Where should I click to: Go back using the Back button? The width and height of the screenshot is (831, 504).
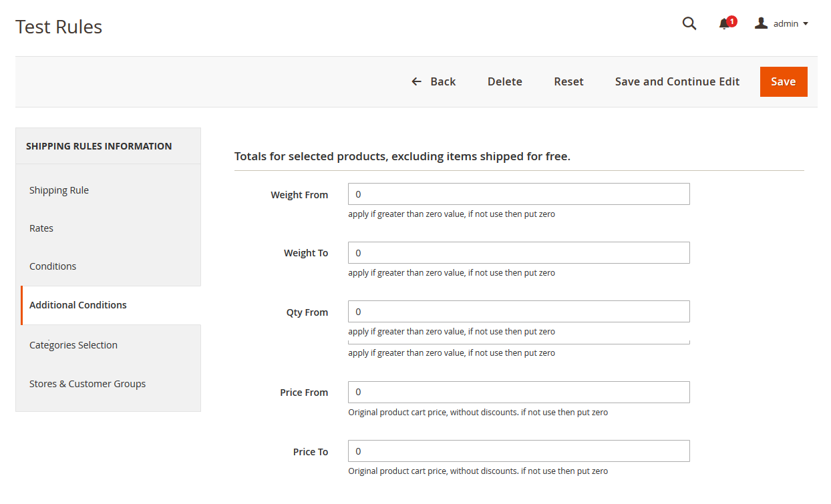click(x=434, y=81)
